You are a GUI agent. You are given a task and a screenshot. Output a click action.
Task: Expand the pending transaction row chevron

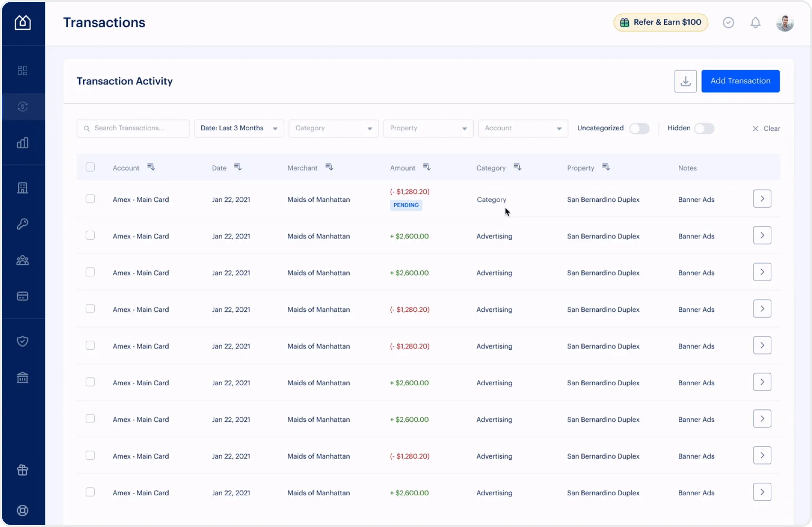pos(762,199)
